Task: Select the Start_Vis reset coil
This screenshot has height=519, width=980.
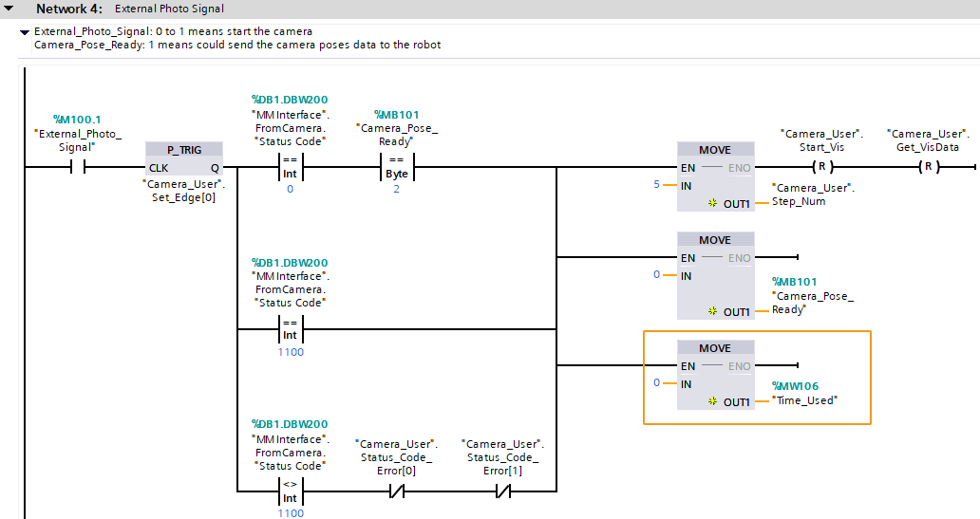Action: click(820, 168)
